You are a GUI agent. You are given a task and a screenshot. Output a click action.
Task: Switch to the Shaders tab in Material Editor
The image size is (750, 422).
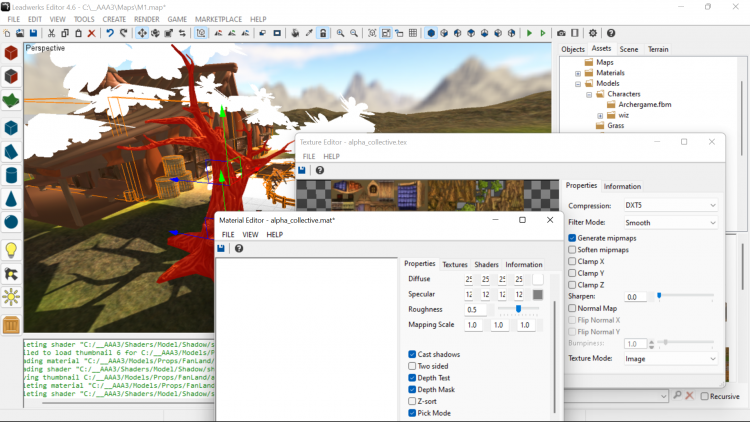(x=486, y=264)
